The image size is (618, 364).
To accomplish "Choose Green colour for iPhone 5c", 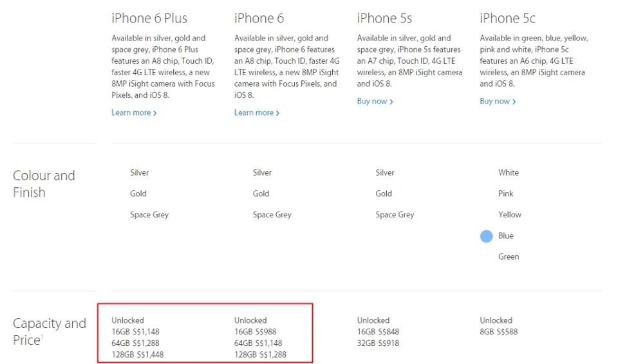I will [x=509, y=257].
